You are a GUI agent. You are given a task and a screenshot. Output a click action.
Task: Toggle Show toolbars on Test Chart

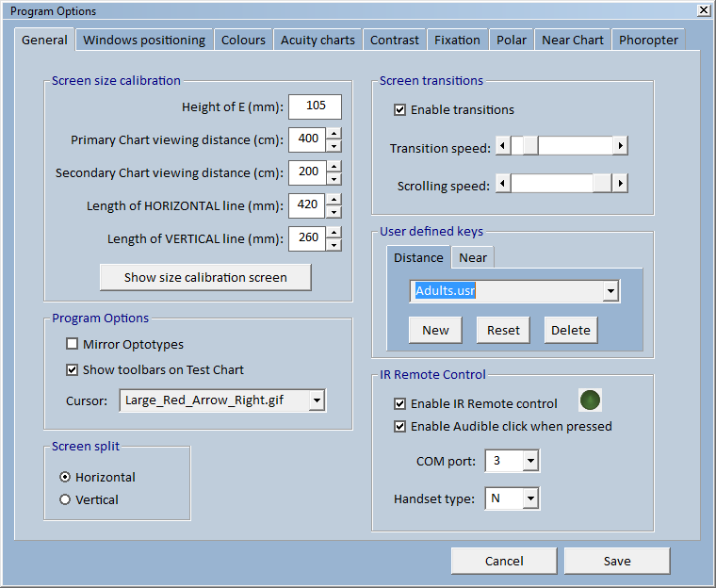click(x=73, y=369)
